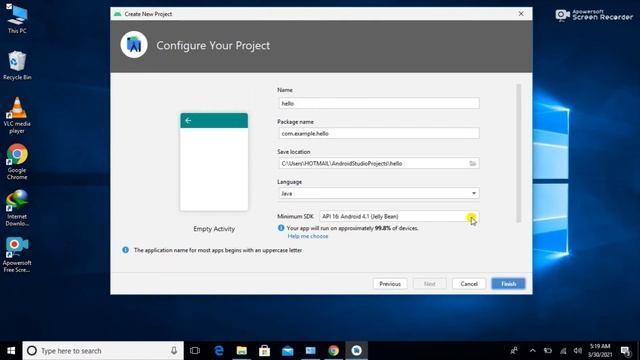Open Apowersoft Free Screen Recorder shortcut
Screen dimensions: 640x360
click(17, 255)
